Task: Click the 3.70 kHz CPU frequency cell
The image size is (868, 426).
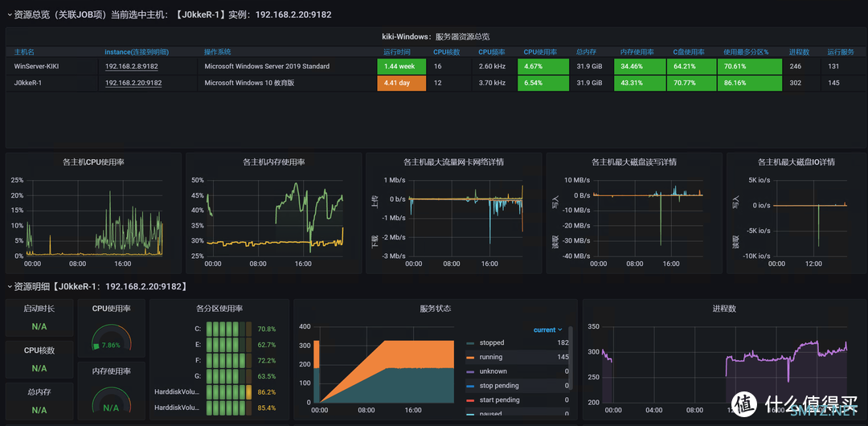Action: (x=493, y=83)
